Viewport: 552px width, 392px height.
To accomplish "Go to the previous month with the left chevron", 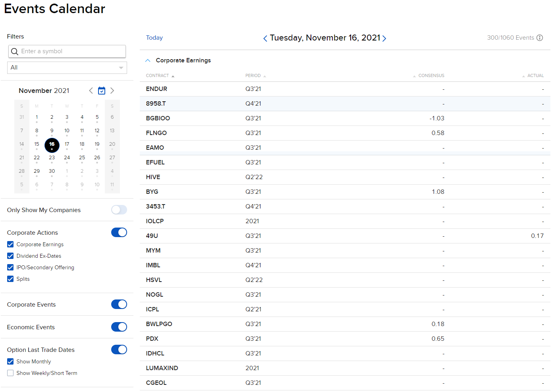I will 91,91.
